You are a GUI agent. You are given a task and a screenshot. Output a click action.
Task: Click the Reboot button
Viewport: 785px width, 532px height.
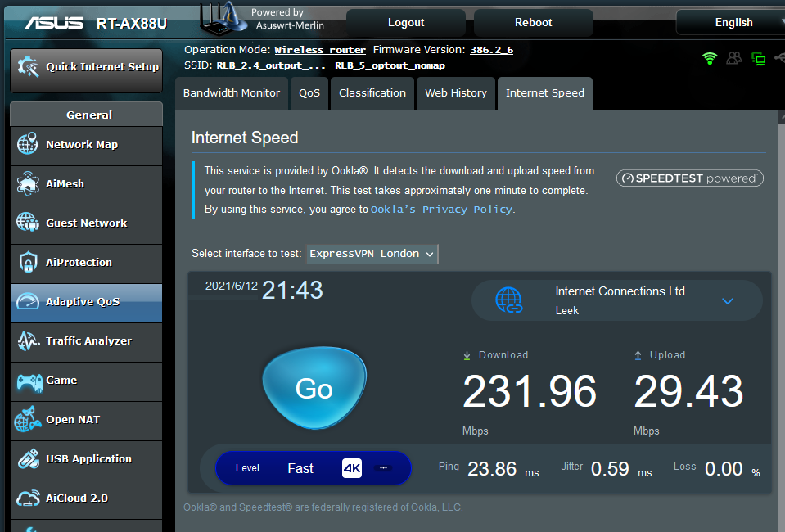(x=533, y=23)
